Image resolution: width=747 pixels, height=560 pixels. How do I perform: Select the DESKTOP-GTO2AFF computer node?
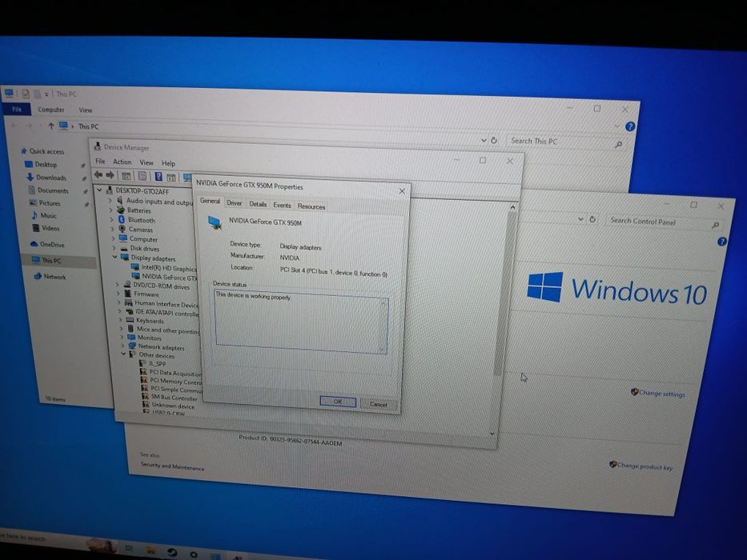tap(142, 191)
